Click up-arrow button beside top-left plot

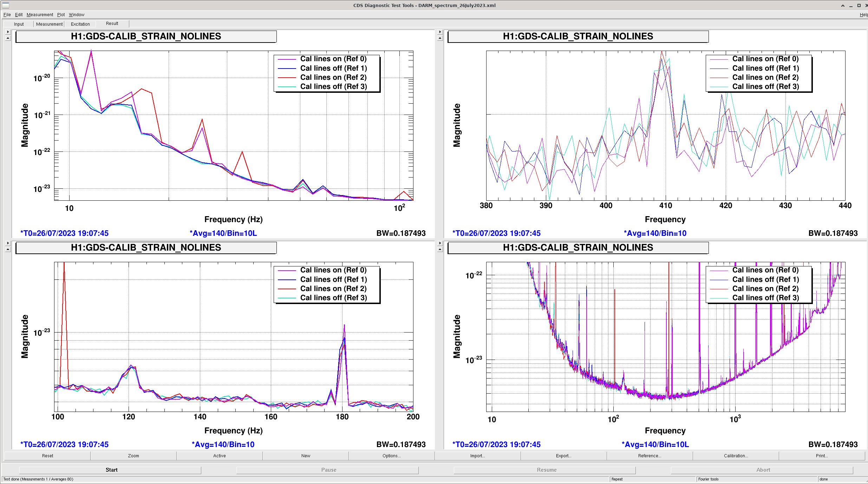(8, 38)
